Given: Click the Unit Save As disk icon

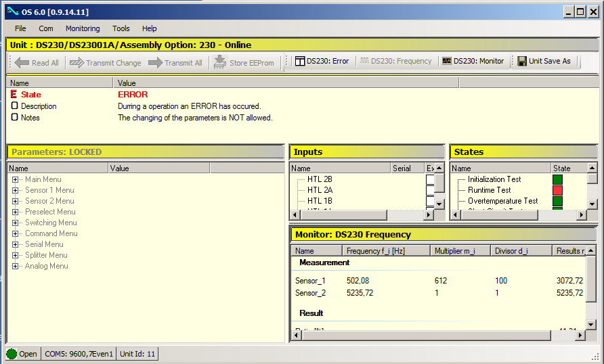Looking at the screenshot, I should 522,62.
